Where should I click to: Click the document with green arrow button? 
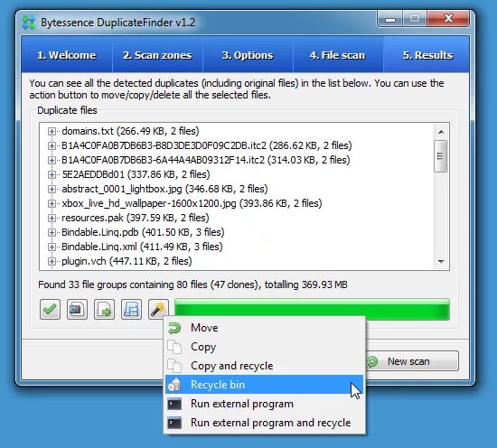[104, 309]
